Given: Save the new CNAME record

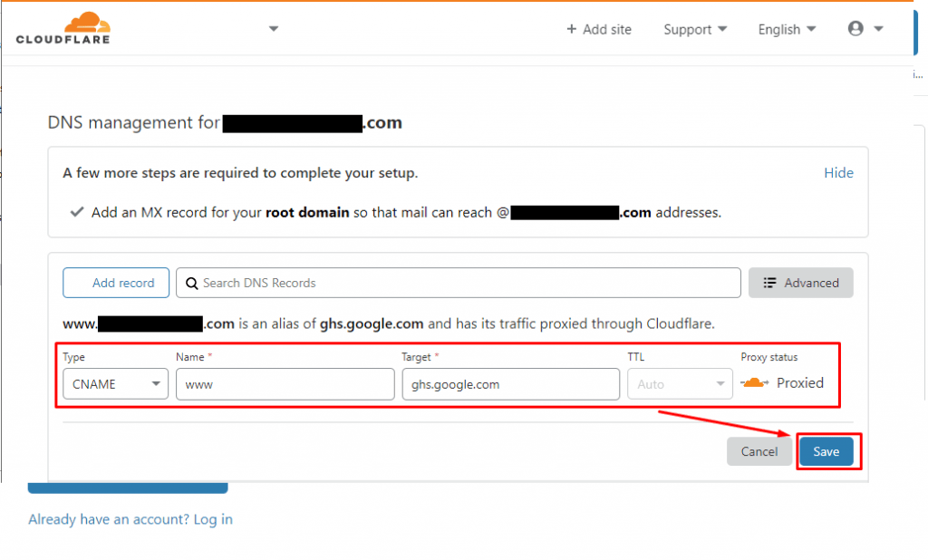Looking at the screenshot, I should [x=826, y=451].
